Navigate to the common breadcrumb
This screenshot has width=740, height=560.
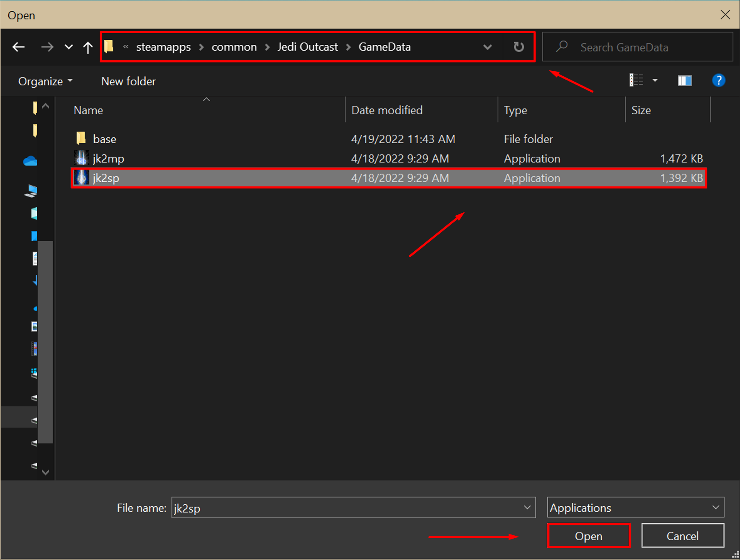[234, 47]
